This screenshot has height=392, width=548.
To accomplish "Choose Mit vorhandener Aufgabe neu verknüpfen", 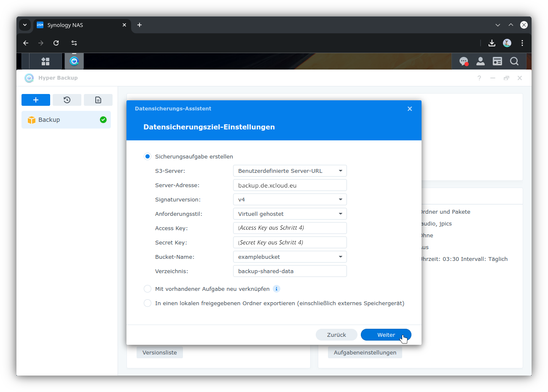I will point(148,289).
